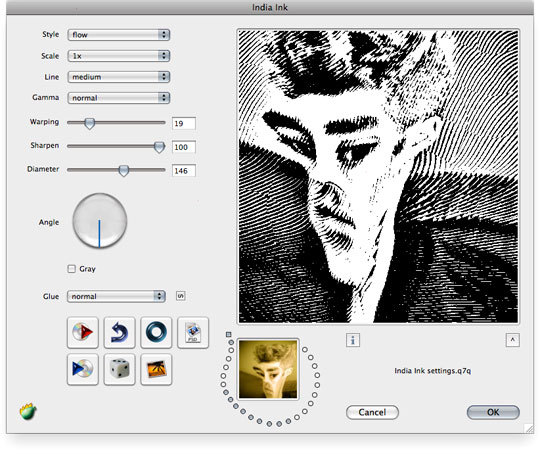This screenshot has width=540, height=462.
Task: Click the Warping value field
Action: tap(184, 123)
